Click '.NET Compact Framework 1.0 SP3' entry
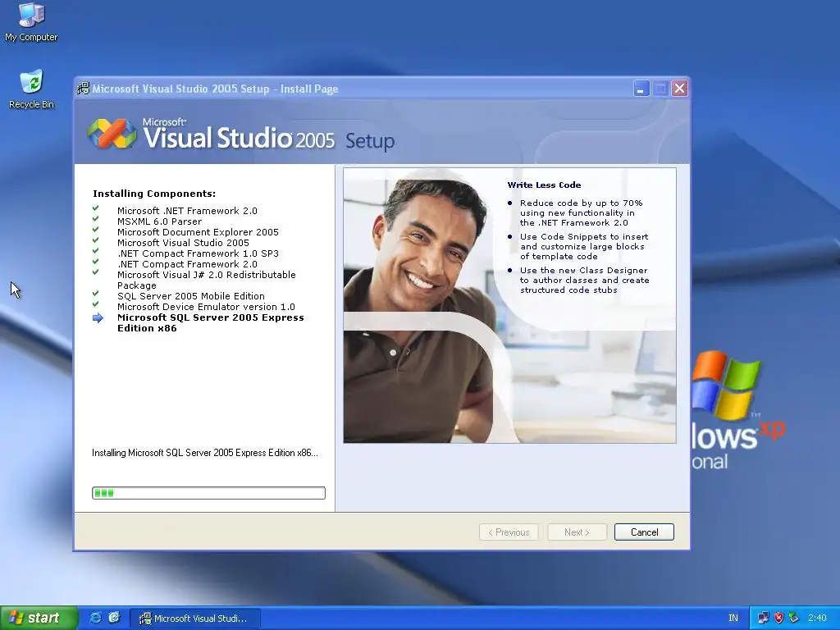The height and width of the screenshot is (630, 840). (198, 253)
